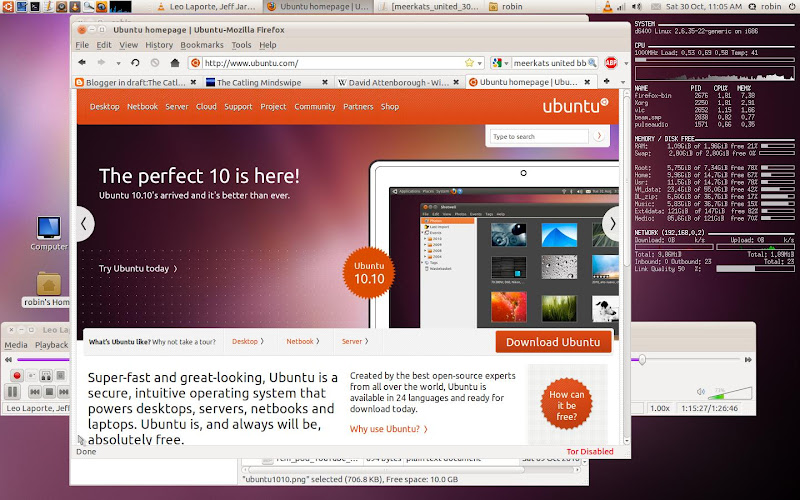Open the Shop link in Ubuntu navigation
800x500 pixels.
[x=390, y=107]
